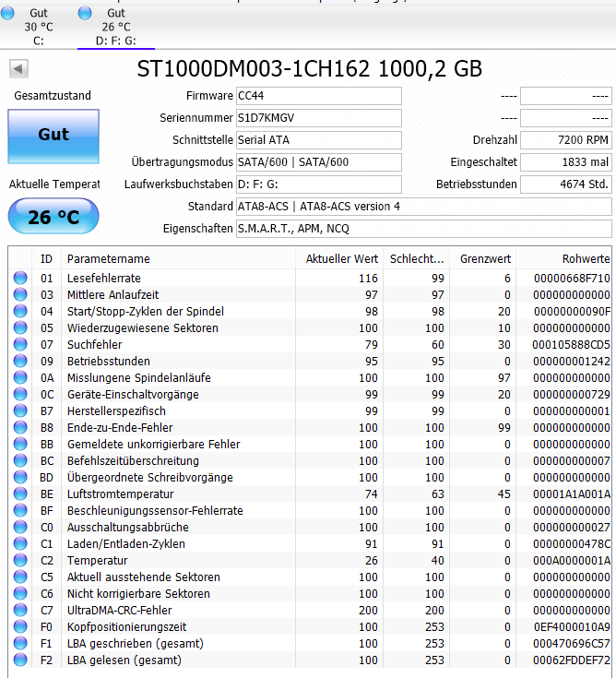Click the Drehzahl field 7200 RPM
The width and height of the screenshot is (616, 678).
coord(566,140)
